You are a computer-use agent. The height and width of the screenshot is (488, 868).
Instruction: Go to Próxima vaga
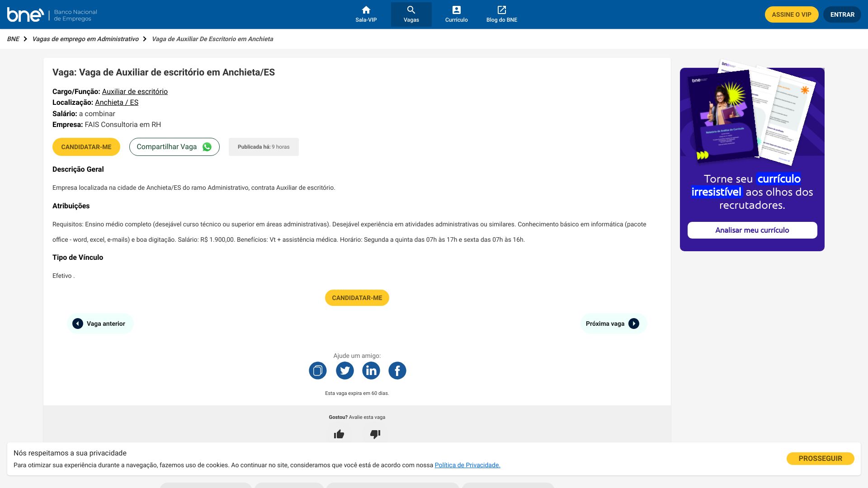(613, 324)
